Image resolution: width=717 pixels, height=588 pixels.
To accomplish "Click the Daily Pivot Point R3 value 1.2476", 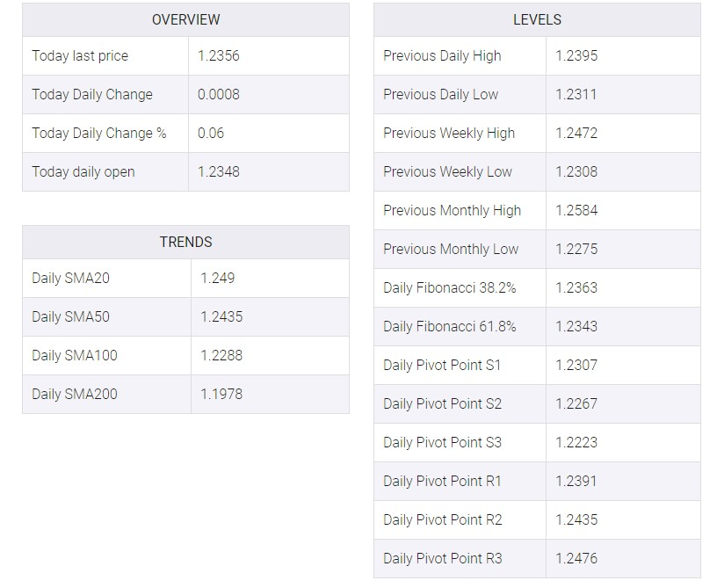I will 576,558.
